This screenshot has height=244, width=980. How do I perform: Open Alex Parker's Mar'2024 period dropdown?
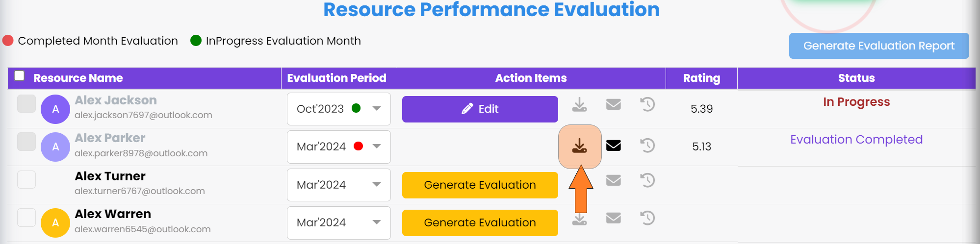(339, 146)
